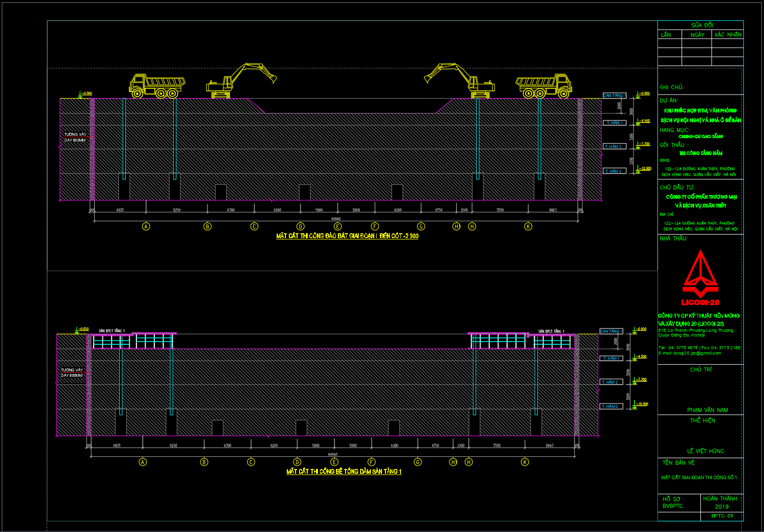
Task: Select the left excavator symbol
Action: tap(241, 80)
